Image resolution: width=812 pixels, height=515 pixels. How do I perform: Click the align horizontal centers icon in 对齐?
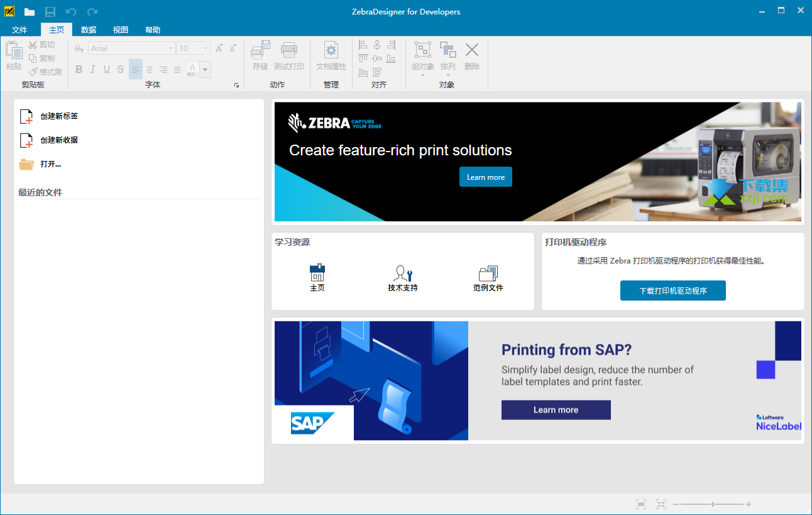[x=377, y=45]
